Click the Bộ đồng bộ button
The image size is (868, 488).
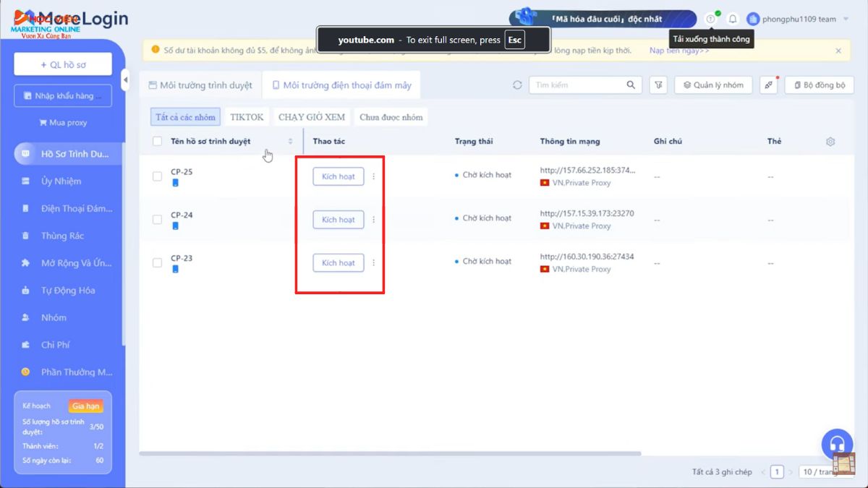820,85
